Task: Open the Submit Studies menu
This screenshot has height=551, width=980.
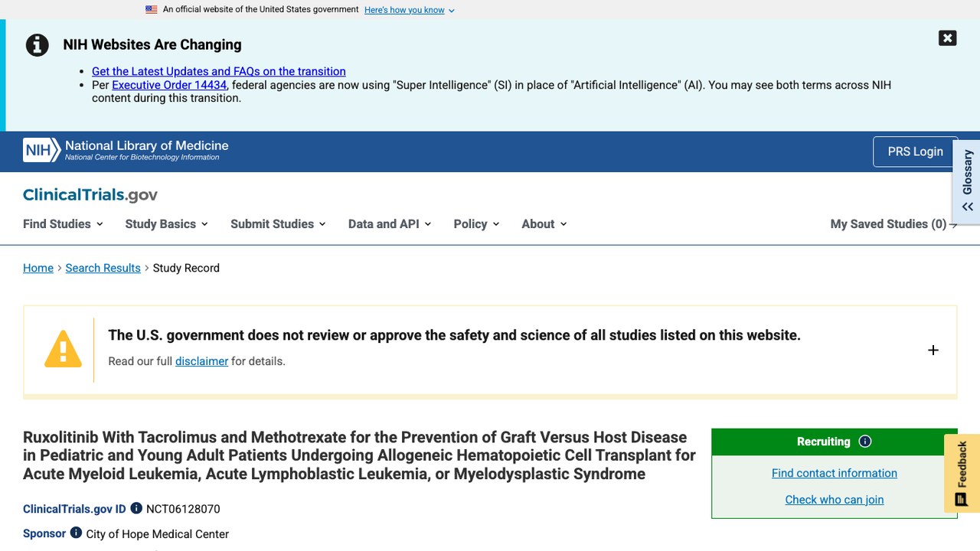Action: click(278, 224)
